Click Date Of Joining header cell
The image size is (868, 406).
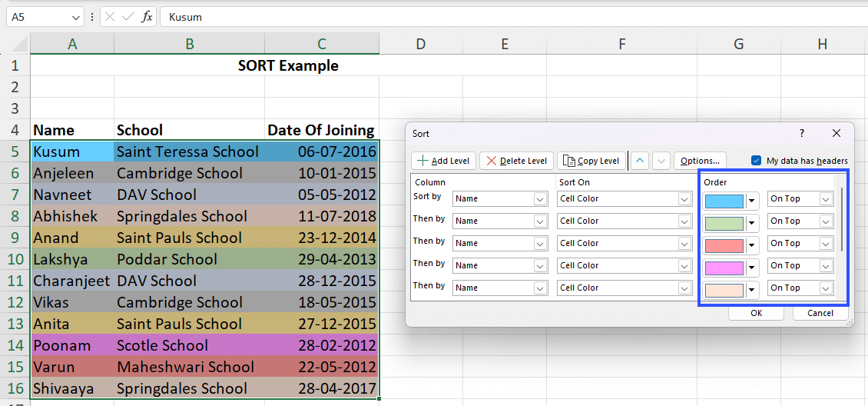click(x=322, y=130)
